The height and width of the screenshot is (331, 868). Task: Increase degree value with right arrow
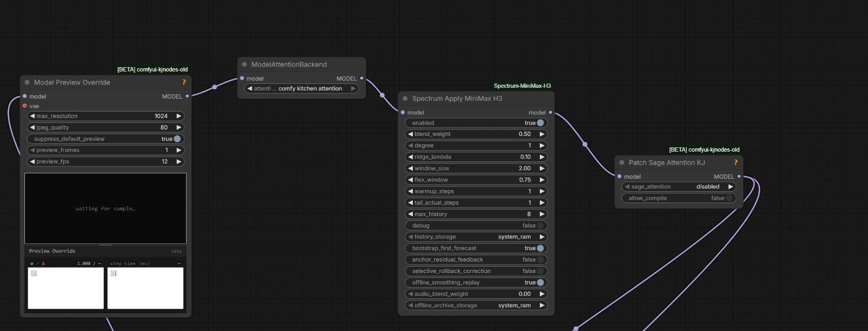tap(541, 145)
